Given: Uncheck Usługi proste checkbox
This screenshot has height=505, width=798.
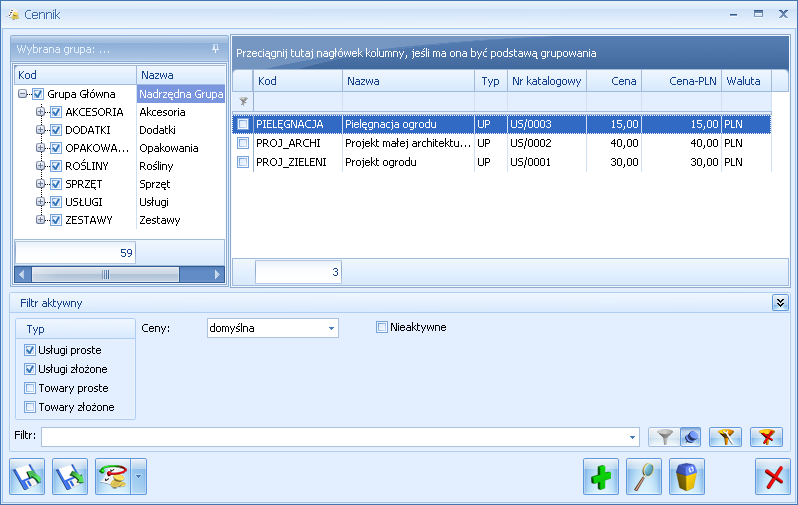Looking at the screenshot, I should point(30,350).
